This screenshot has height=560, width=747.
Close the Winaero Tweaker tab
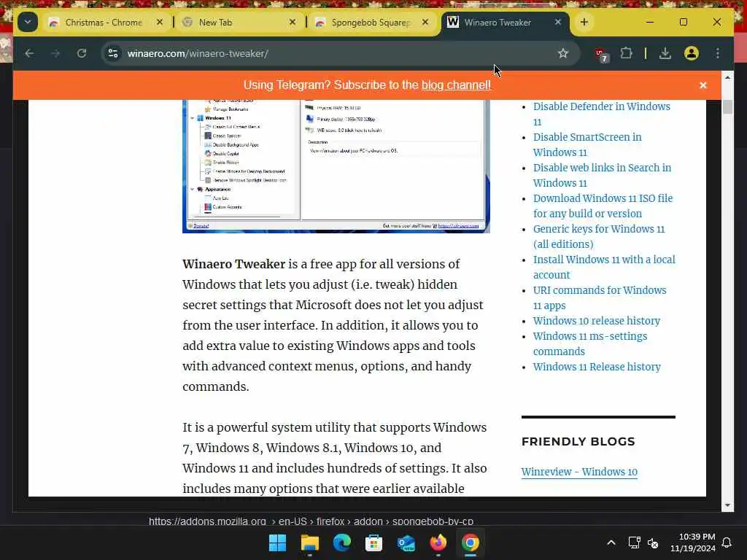click(558, 23)
